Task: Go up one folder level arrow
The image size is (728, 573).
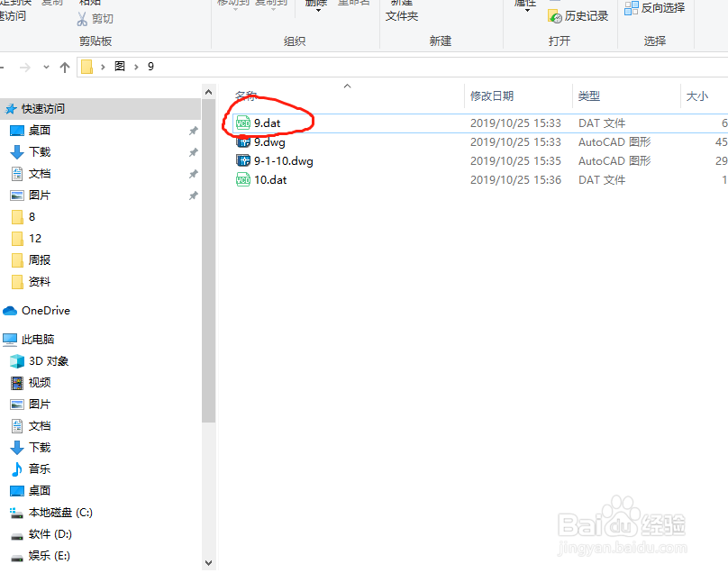Action: [65, 68]
